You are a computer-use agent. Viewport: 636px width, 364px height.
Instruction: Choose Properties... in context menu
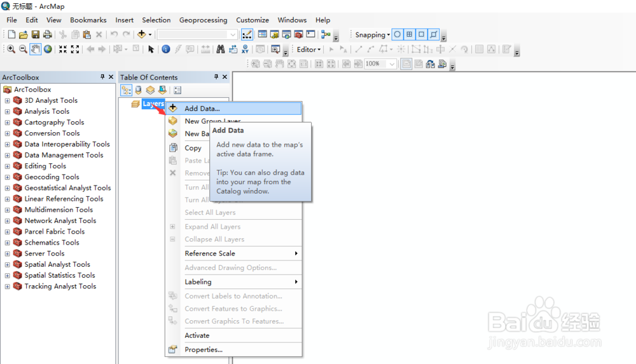click(233, 349)
